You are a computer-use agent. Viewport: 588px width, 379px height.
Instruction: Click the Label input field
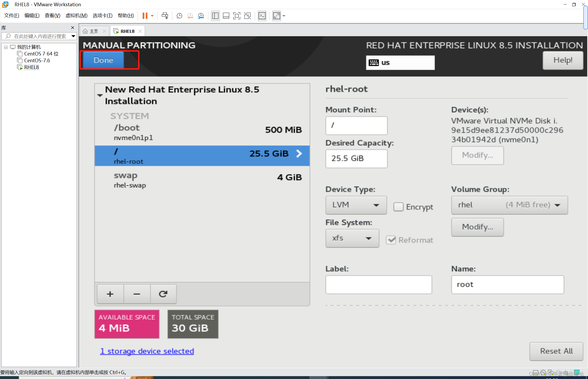(378, 284)
